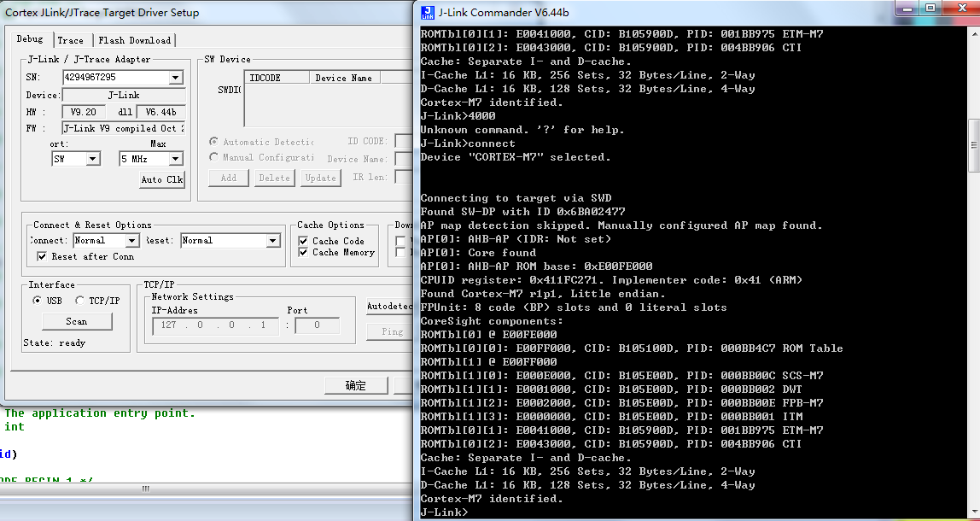
Task: Toggle the Cache Code checkbox
Action: click(303, 241)
